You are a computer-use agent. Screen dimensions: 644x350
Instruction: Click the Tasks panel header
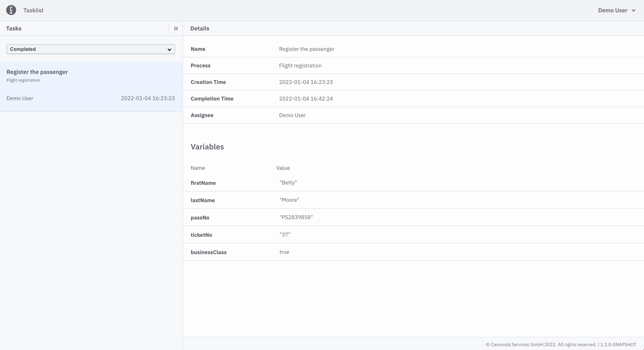click(x=14, y=28)
